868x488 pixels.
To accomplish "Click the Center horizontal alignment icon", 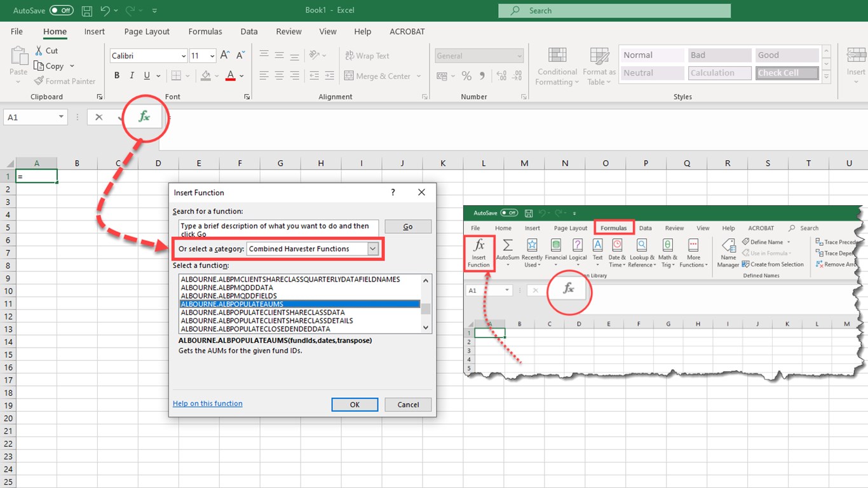I will (x=279, y=76).
